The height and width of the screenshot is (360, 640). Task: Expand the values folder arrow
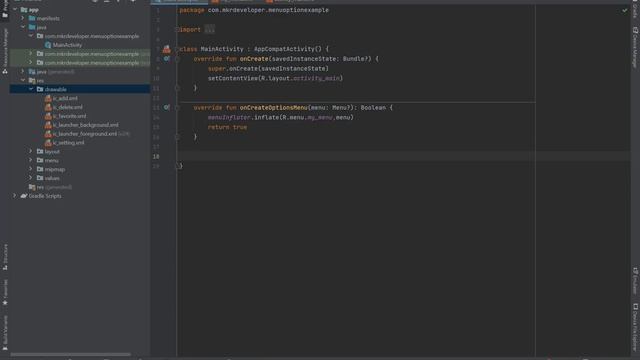31,178
